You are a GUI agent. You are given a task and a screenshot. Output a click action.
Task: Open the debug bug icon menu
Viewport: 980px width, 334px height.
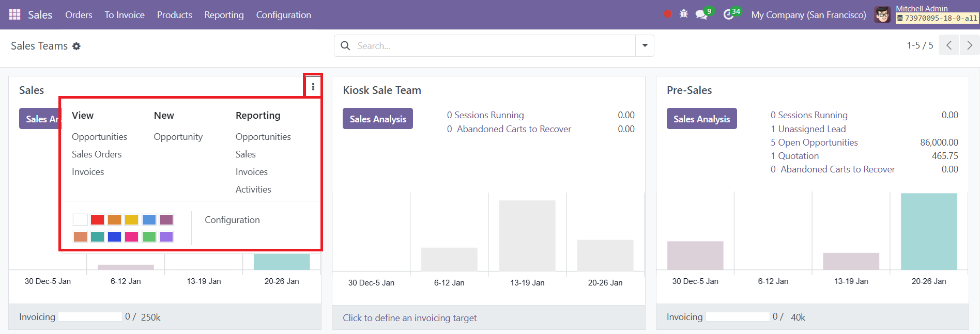[x=684, y=14]
